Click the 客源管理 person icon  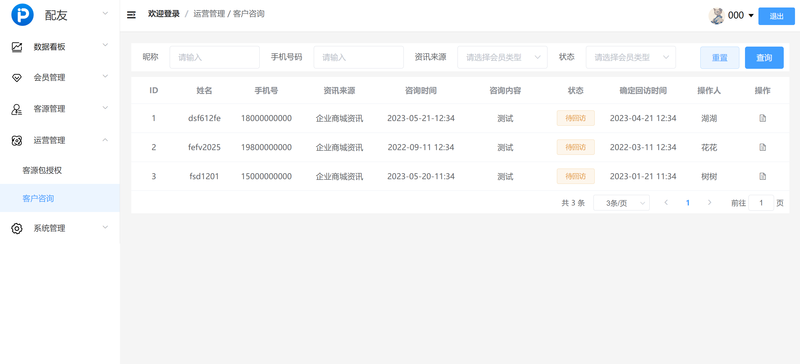[17, 109]
